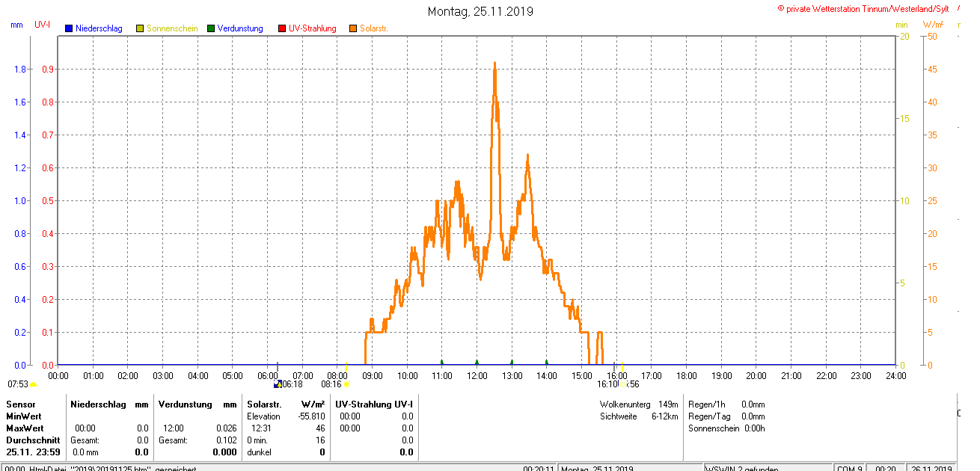Click the 26.11.2019 date status bar panel
Screen dimensions: 980x471
(x=931, y=468)
